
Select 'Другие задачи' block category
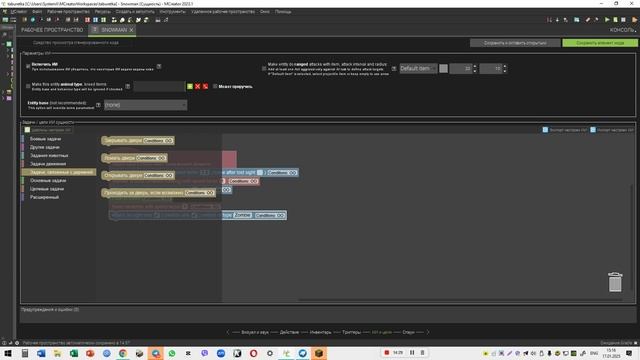[45, 147]
